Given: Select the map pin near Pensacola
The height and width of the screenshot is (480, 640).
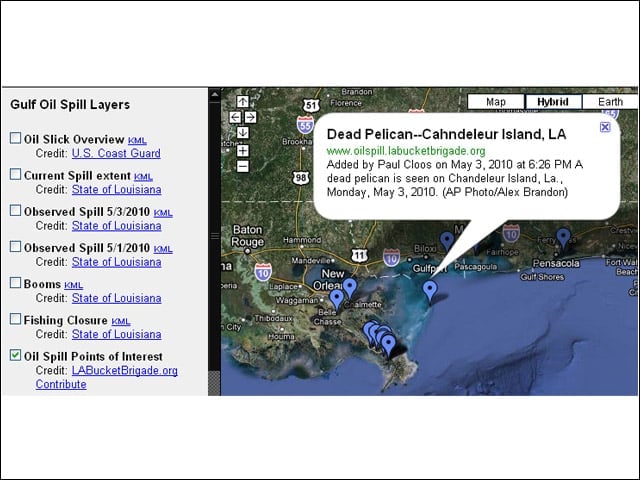Looking at the screenshot, I should coord(564,239).
